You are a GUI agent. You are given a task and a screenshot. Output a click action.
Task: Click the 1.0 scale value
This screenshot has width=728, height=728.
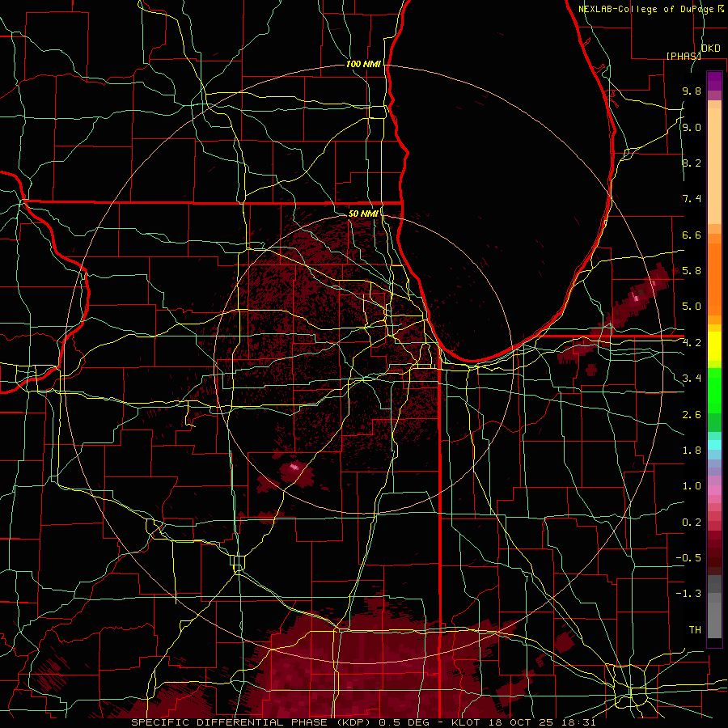point(692,485)
